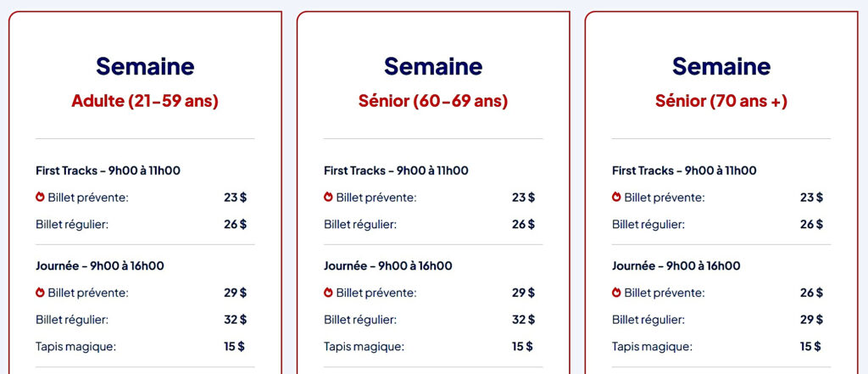Image resolution: width=868 pixels, height=374 pixels.
Task: Click Billet régulier under Adulte First Tracks
Action: pos(72,225)
